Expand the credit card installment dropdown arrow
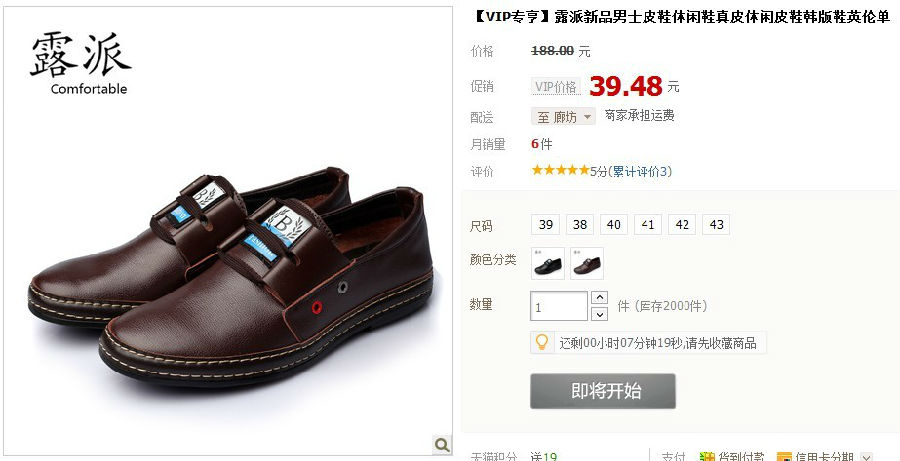This screenshot has height=461, width=900. [x=866, y=457]
